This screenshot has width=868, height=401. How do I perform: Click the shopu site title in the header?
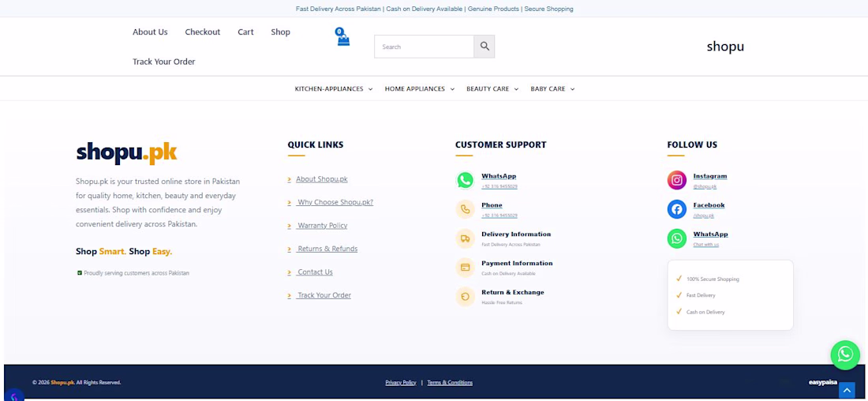pyautogui.click(x=725, y=47)
